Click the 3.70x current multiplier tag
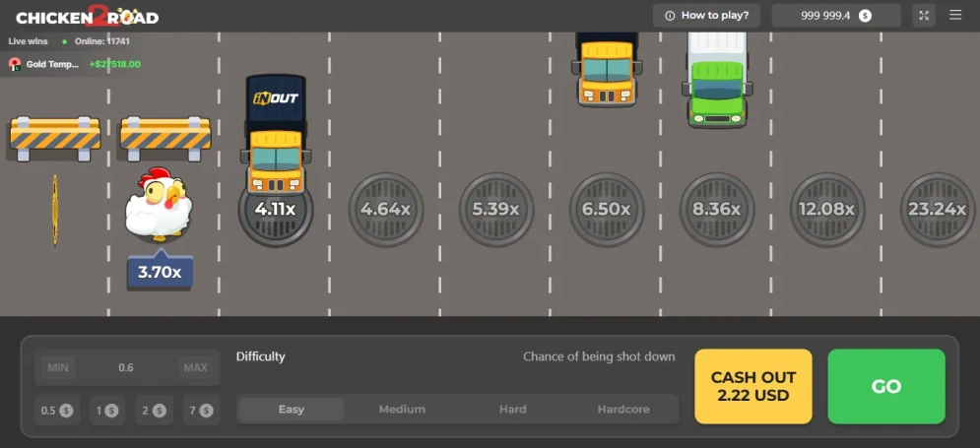This screenshot has width=980, height=448. point(160,271)
